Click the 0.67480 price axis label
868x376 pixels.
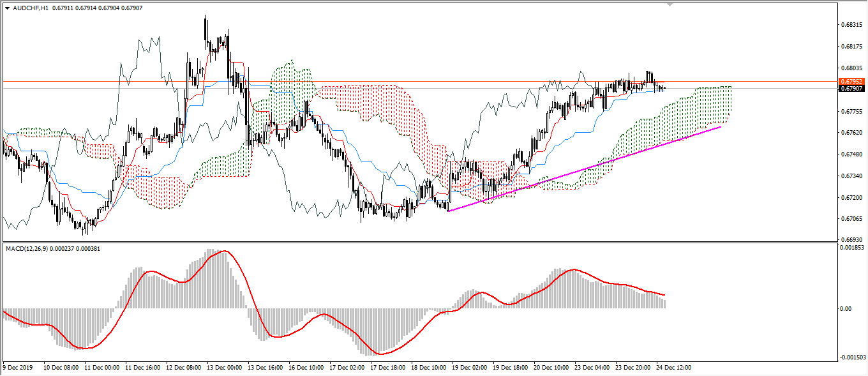coord(852,155)
